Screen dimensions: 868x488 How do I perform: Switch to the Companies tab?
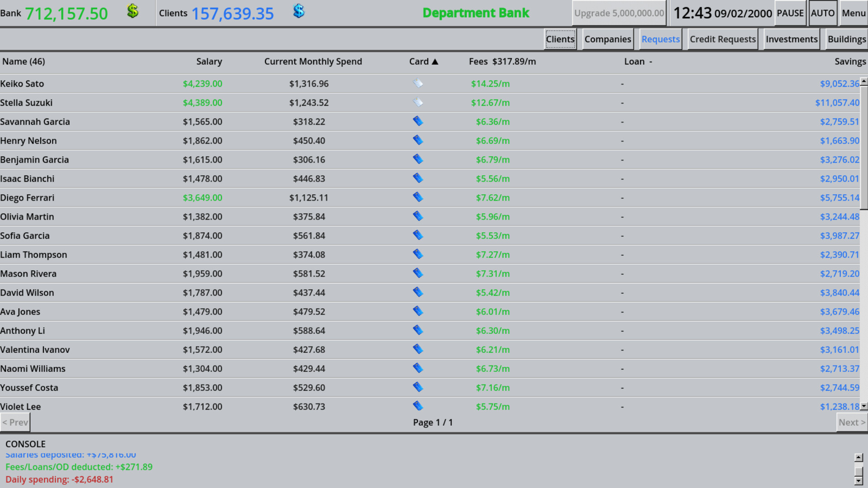click(x=608, y=39)
